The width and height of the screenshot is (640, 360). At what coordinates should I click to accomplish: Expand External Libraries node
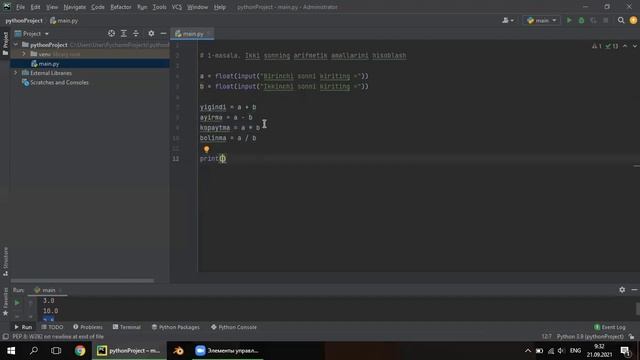coord(16,73)
